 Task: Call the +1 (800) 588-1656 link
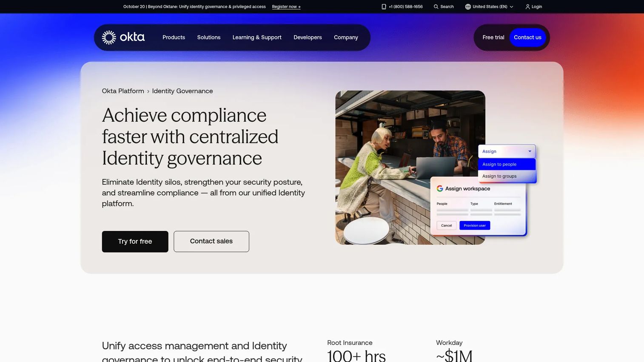point(405,7)
